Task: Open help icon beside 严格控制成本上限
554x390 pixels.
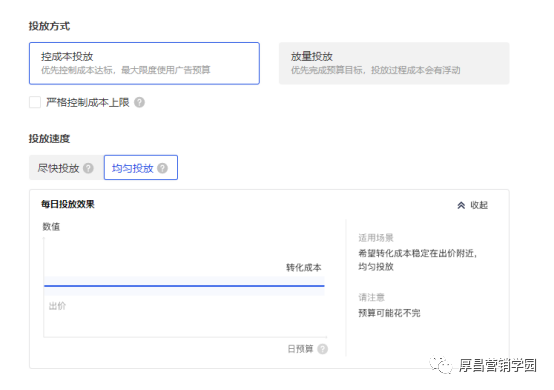Action: pyautogui.click(x=140, y=102)
